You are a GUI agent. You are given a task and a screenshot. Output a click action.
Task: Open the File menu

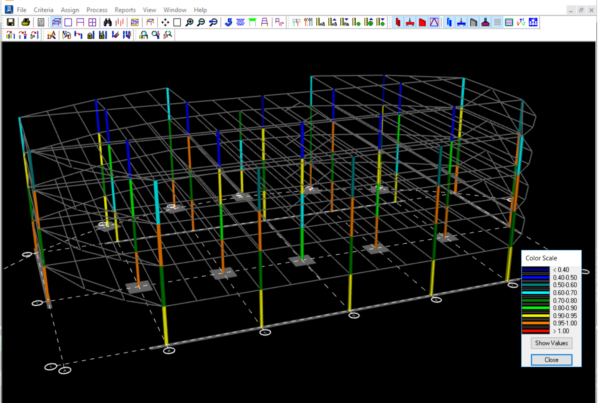tap(22, 8)
